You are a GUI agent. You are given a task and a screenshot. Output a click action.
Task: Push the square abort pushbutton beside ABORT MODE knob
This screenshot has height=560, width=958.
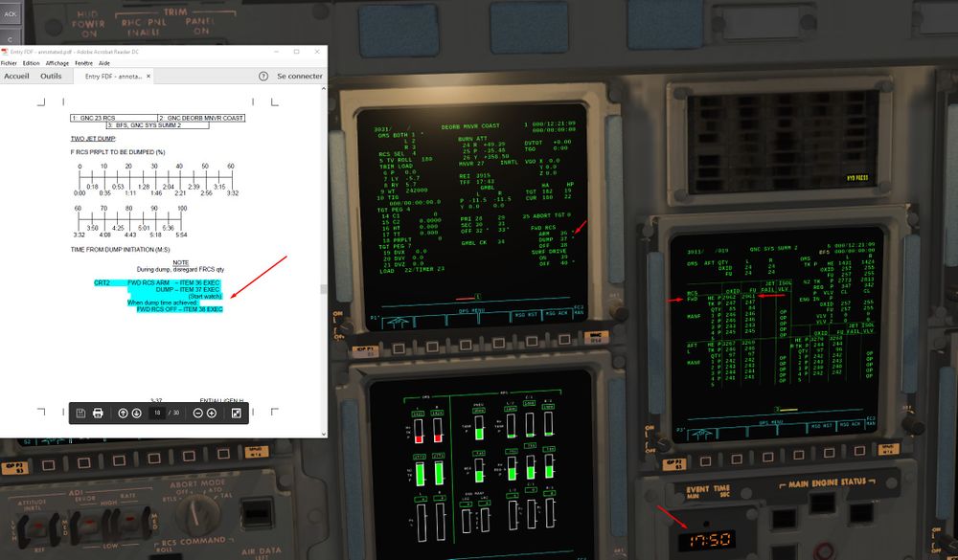click(257, 514)
